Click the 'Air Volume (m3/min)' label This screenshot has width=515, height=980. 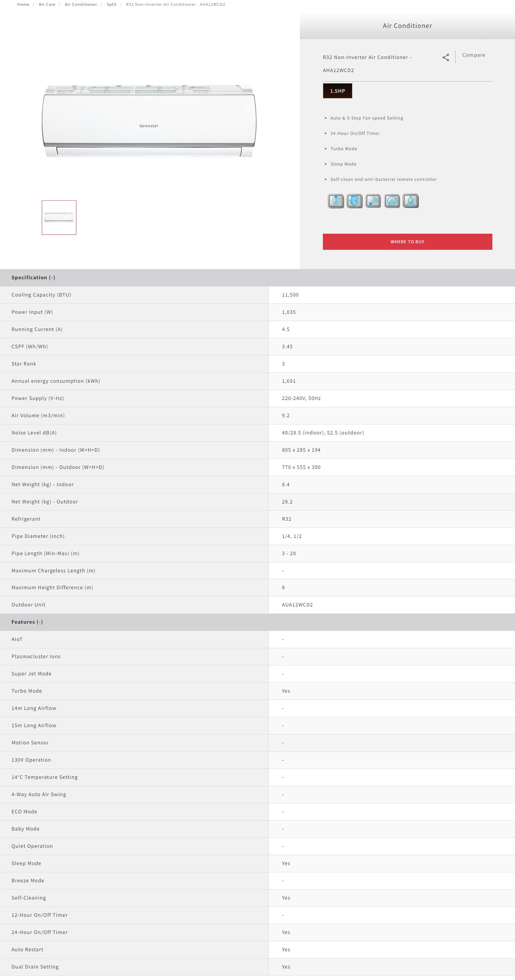point(38,416)
